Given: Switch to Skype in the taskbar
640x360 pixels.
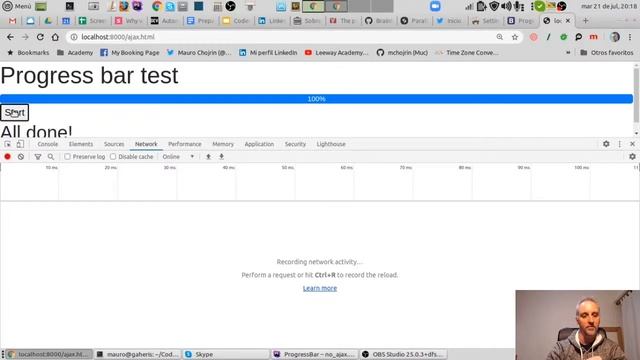Looking at the screenshot, I should [x=226, y=354].
